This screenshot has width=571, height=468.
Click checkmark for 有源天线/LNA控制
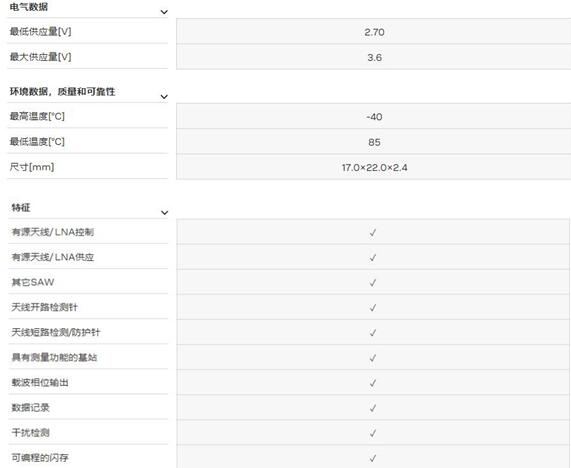[x=373, y=232]
